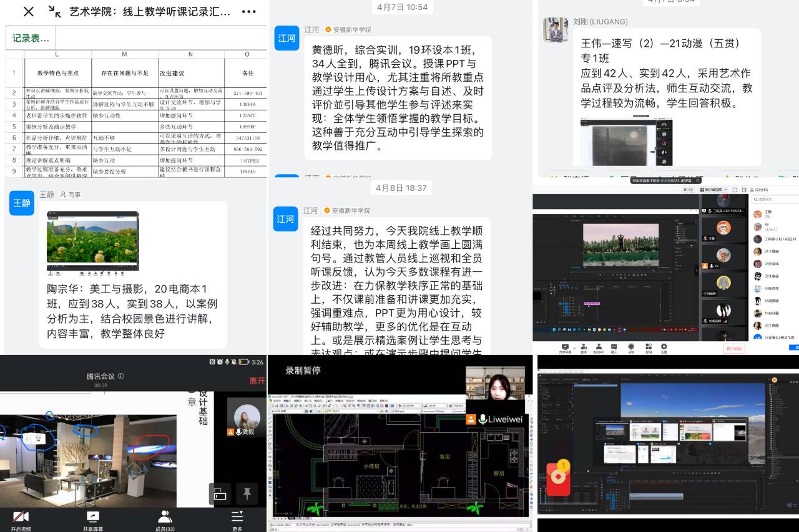Image resolution: width=799 pixels, height=532 pixels.
Task: Click the settings gear in desktop meeting toolbar
Action: point(664,347)
